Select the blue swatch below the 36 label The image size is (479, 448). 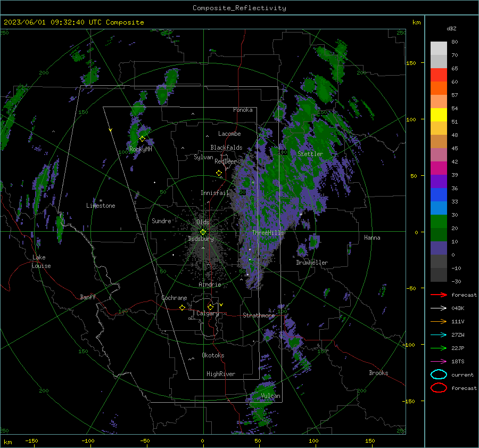[439, 195]
